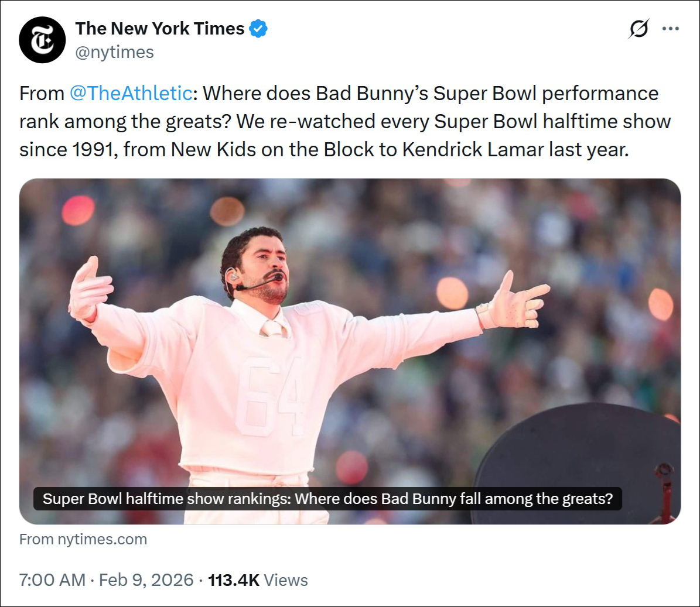Viewport: 700px width, 607px height.
Task: Open the @nytimes handle link
Action: 114,52
